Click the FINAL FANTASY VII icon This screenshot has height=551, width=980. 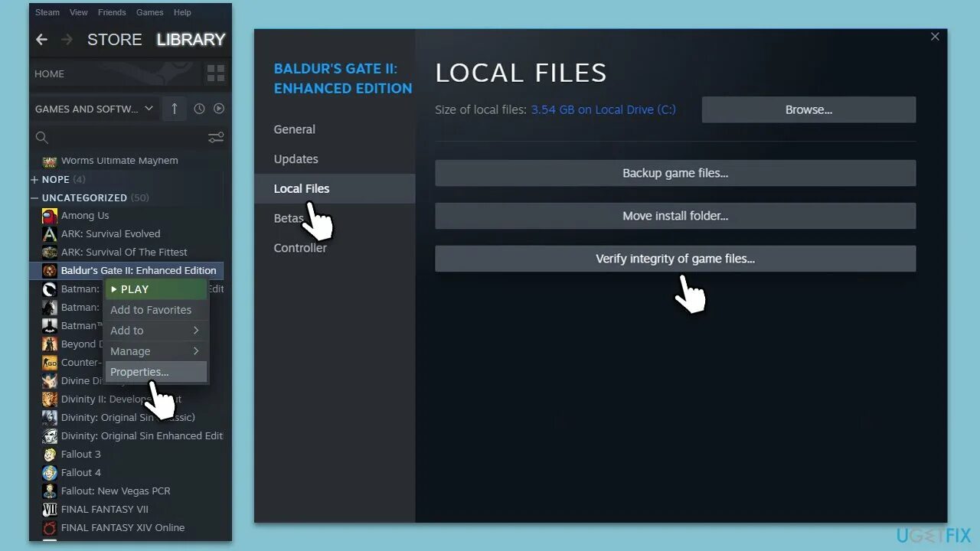coord(50,510)
